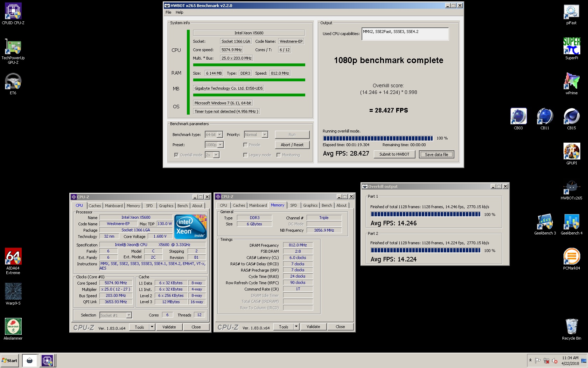
Task: Open the TechPowerUp GPU-Z desktop icon
Action: click(13, 51)
